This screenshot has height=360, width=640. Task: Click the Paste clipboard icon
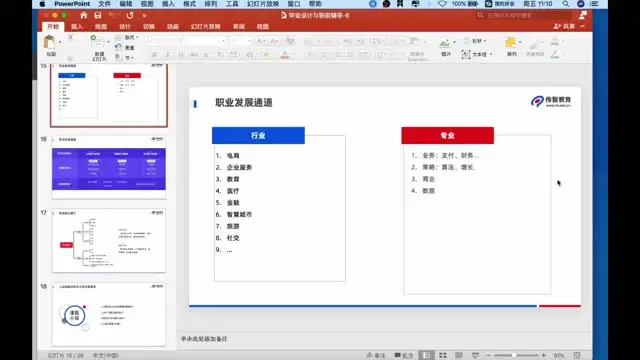click(50, 42)
